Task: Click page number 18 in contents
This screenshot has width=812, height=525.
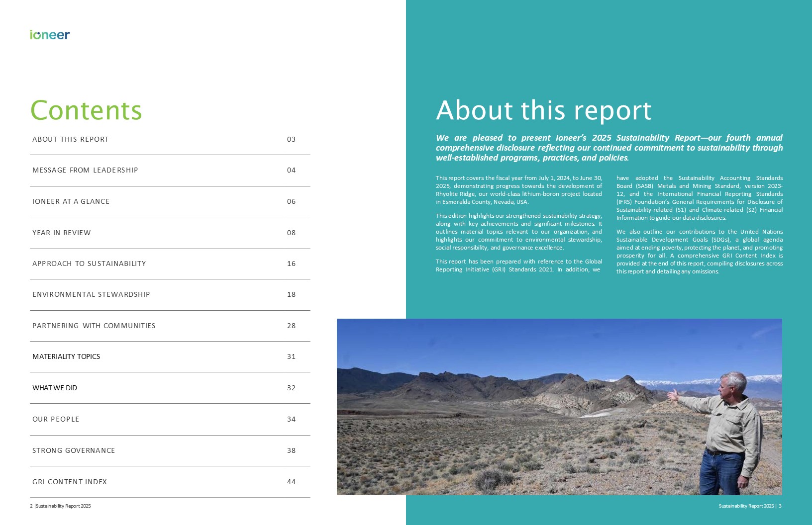Action: 291,294
